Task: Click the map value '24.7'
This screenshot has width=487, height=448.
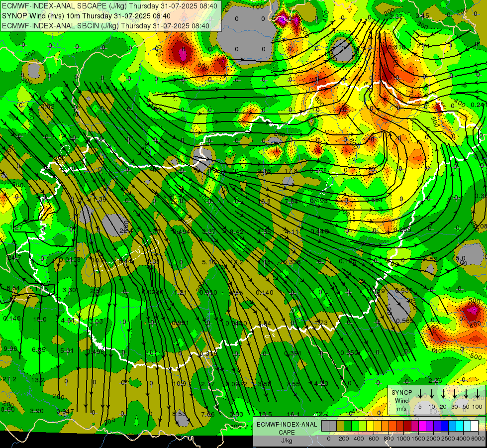Action: (14, 257)
